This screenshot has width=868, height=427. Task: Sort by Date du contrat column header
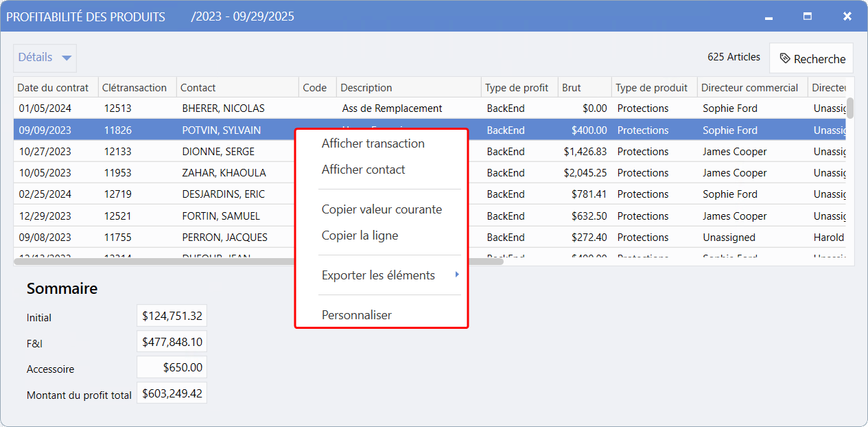(54, 88)
